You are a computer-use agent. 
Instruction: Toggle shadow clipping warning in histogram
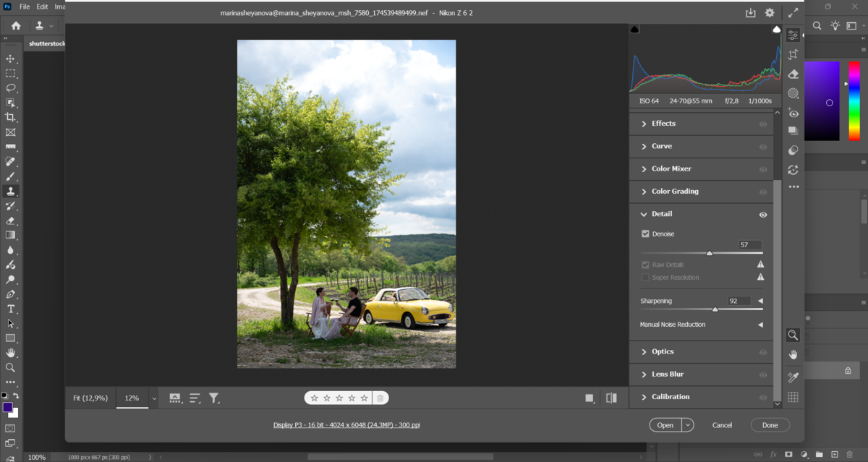(x=635, y=30)
